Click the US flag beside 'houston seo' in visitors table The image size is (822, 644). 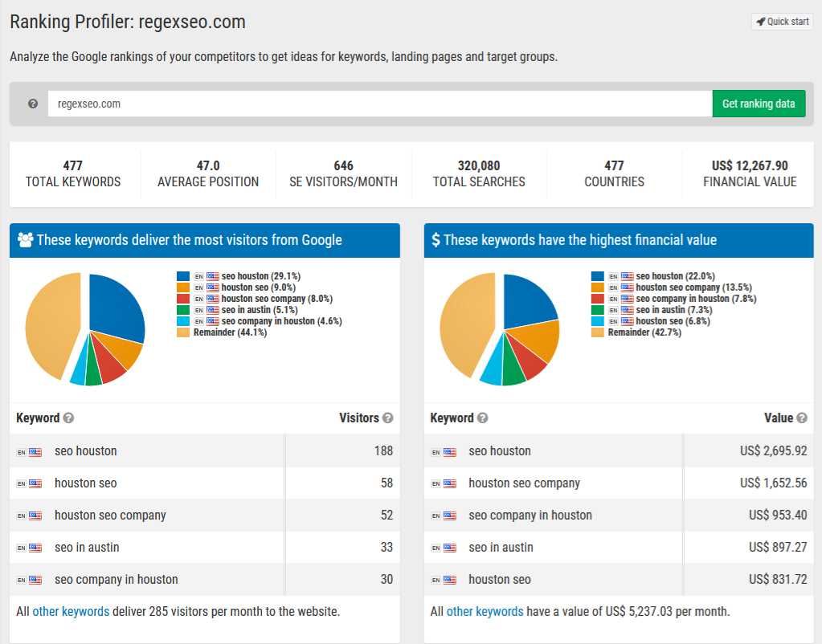click(x=35, y=484)
